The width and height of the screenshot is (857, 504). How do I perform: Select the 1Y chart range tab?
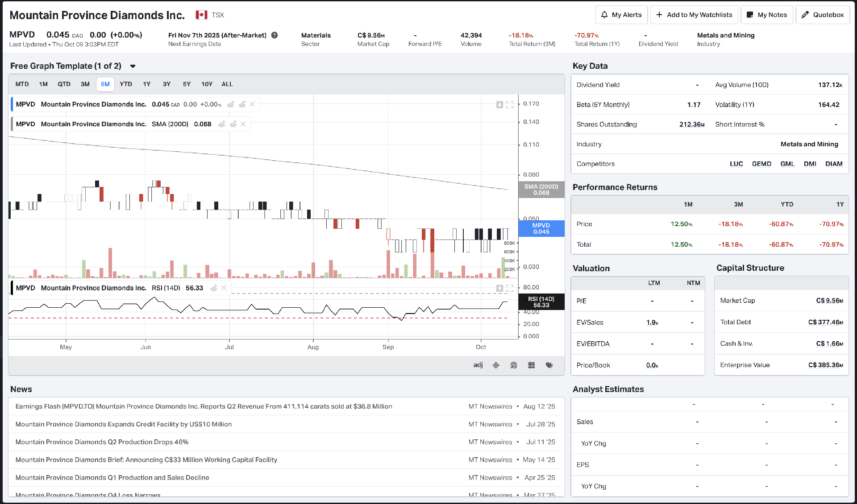[147, 84]
